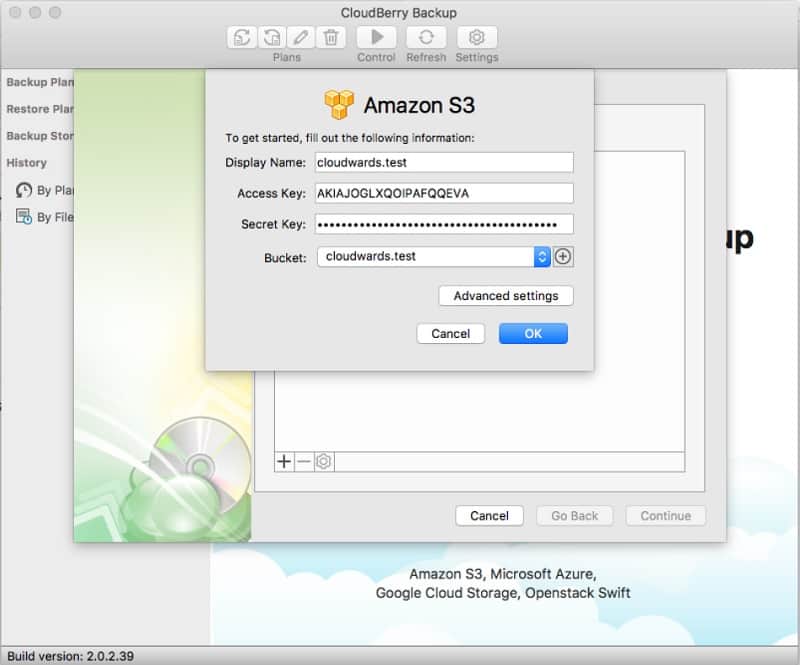Click the Access Key input field

(444, 193)
